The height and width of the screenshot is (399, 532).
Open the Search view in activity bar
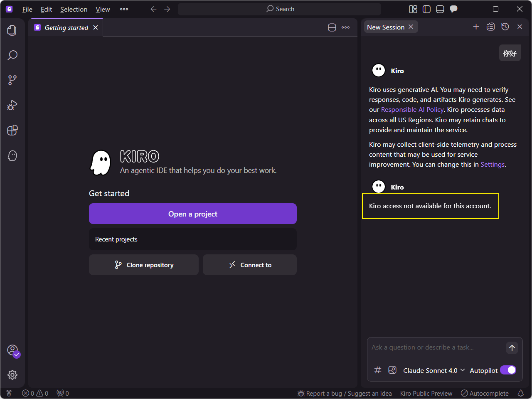pyautogui.click(x=12, y=55)
